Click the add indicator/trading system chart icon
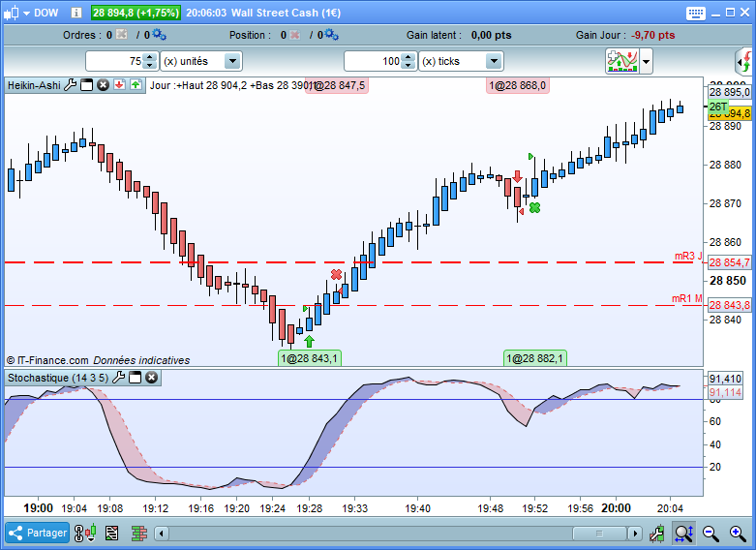Viewport: 756px width, 550px height. tap(622, 61)
